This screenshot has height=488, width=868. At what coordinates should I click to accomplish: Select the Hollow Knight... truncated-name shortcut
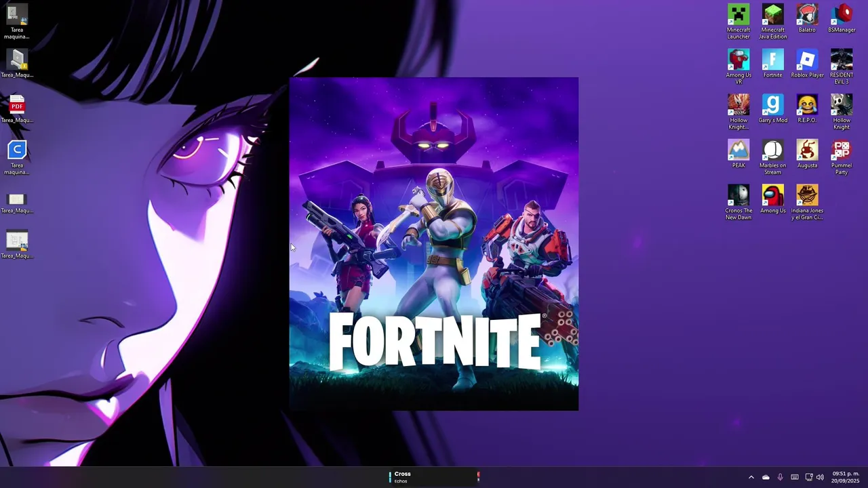click(738, 112)
